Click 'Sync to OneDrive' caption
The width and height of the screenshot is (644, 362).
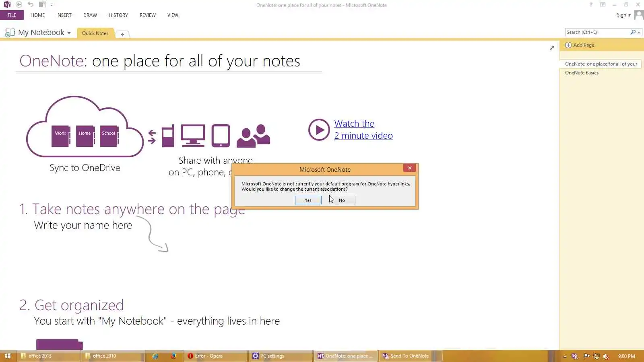[85, 168]
